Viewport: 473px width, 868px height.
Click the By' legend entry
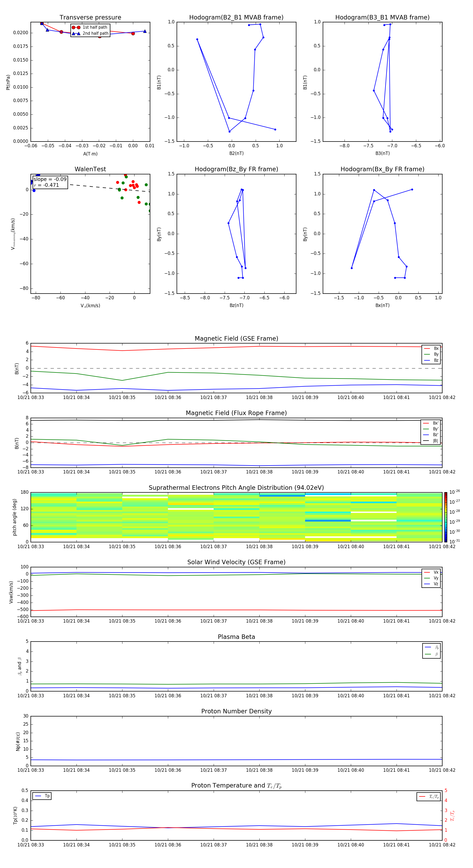pyautogui.click(x=431, y=429)
